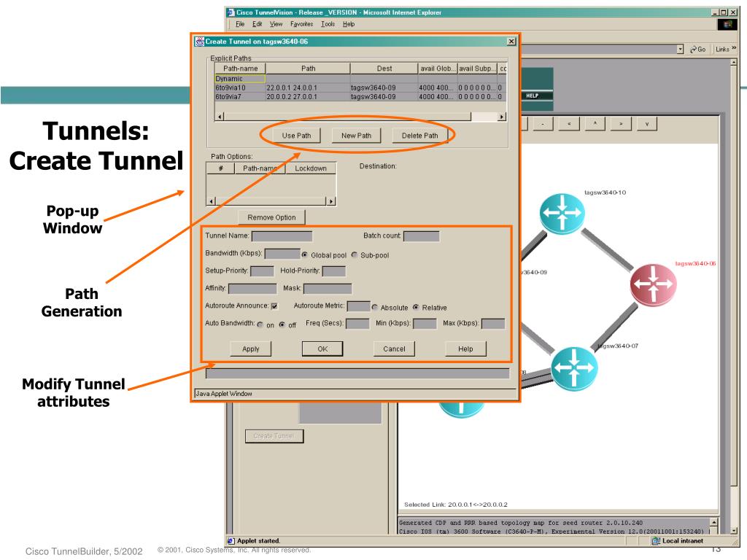The height and width of the screenshot is (560, 747).
Task: Click the Dest column header
Action: 384,69
